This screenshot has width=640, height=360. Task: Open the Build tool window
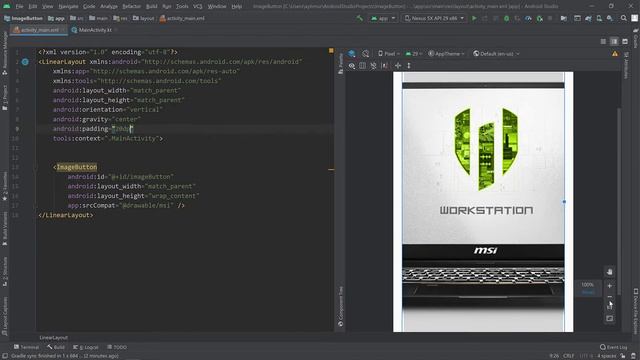tap(56, 347)
